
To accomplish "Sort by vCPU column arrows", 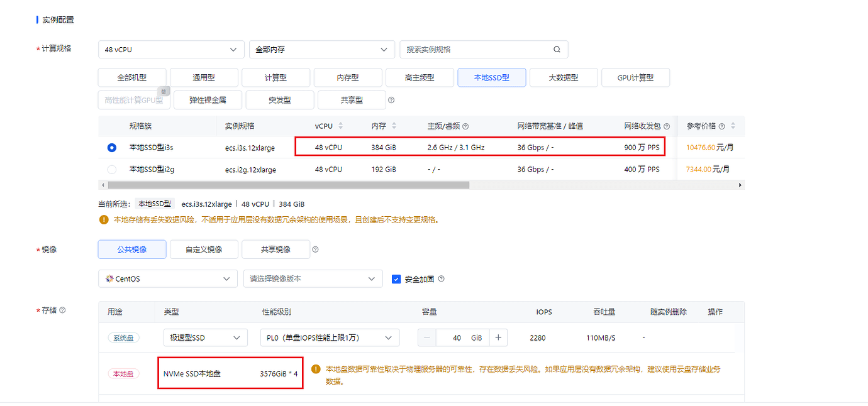I will [341, 126].
